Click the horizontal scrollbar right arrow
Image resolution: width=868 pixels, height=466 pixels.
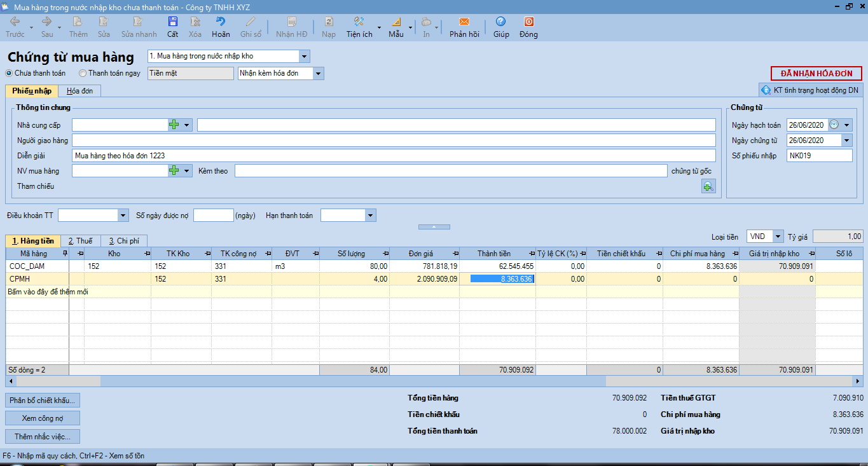[x=859, y=381]
